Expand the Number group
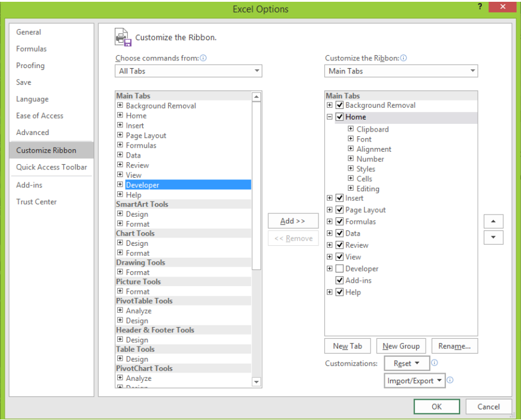This screenshot has width=521, height=420. click(350, 159)
